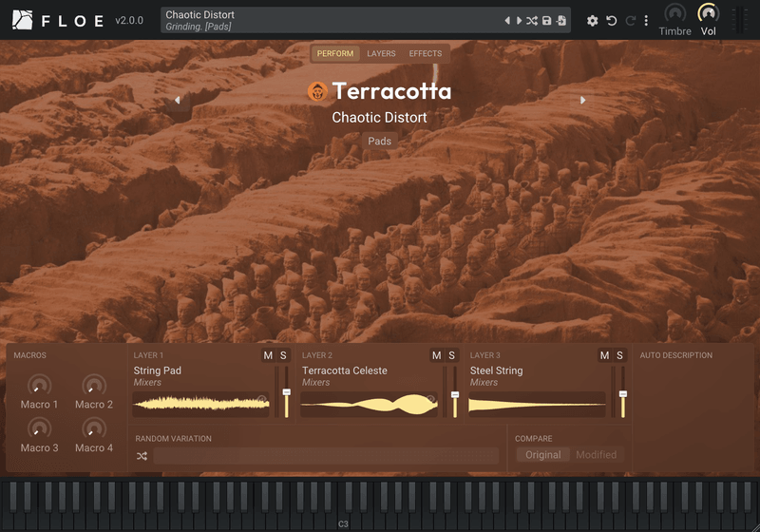
Task: Click the Layer 1 volume fader
Action: (287, 392)
